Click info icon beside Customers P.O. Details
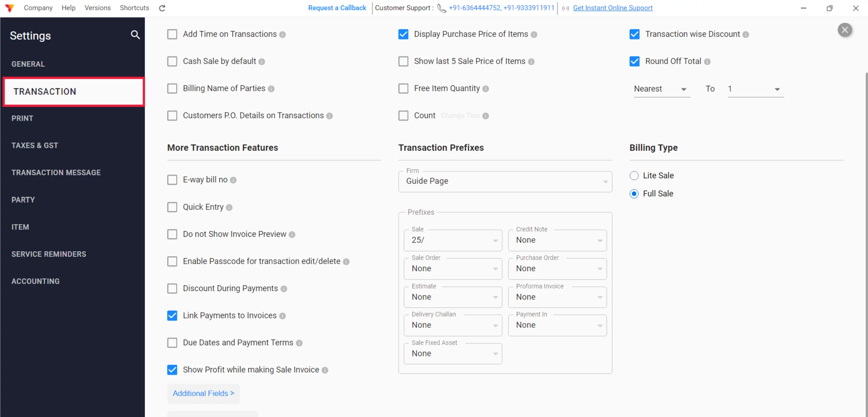This screenshot has width=868, height=417. 330,116
